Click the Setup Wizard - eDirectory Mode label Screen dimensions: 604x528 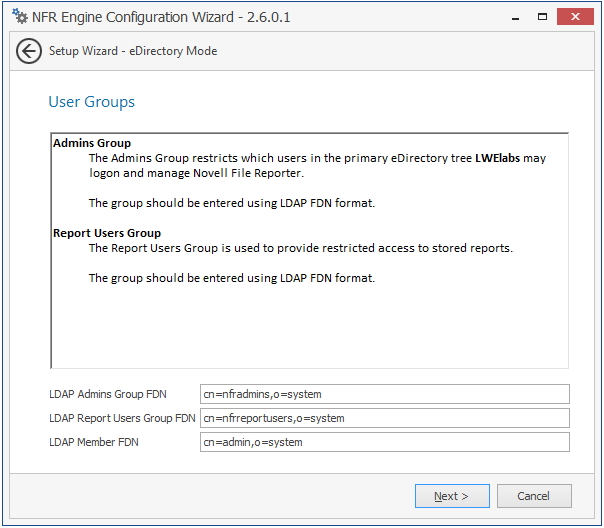[x=133, y=51]
